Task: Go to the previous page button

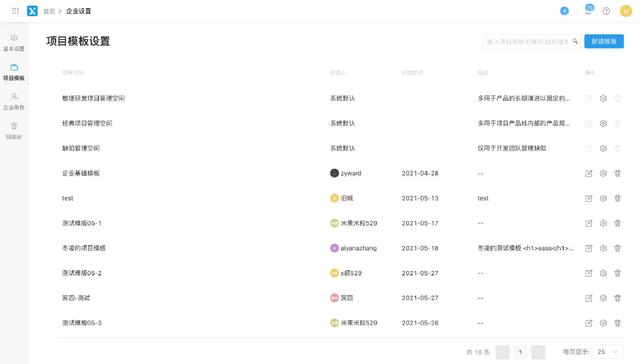Action: tap(502, 352)
